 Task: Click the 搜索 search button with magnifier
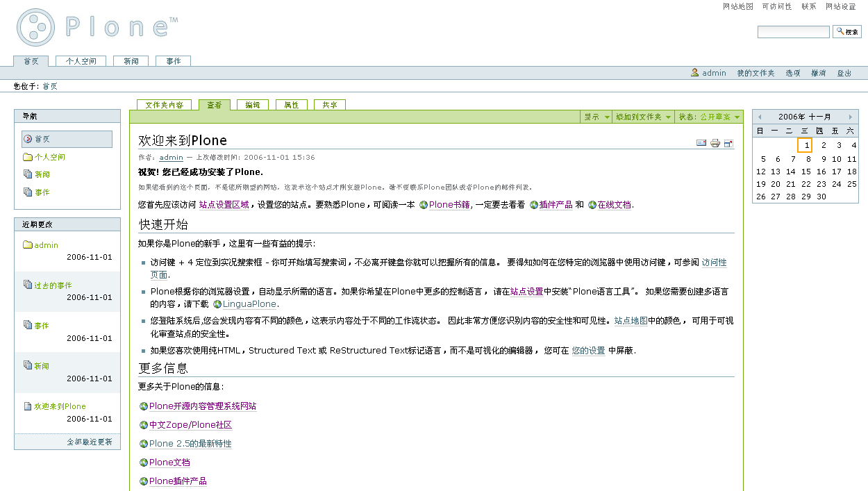tap(847, 31)
